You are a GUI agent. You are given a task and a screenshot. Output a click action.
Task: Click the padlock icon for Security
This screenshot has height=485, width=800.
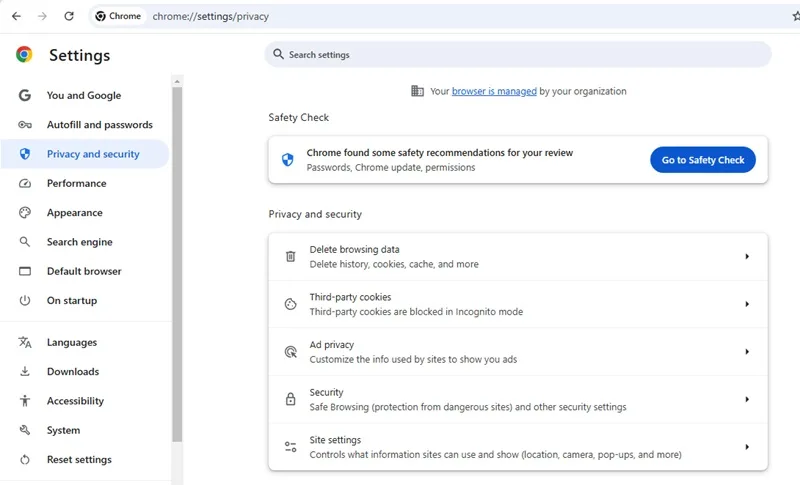(290, 399)
